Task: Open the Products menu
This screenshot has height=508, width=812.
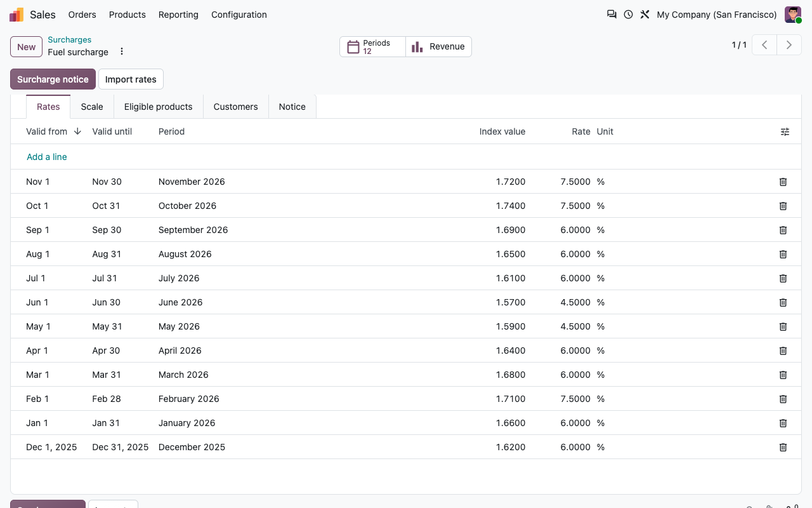Action: point(128,15)
